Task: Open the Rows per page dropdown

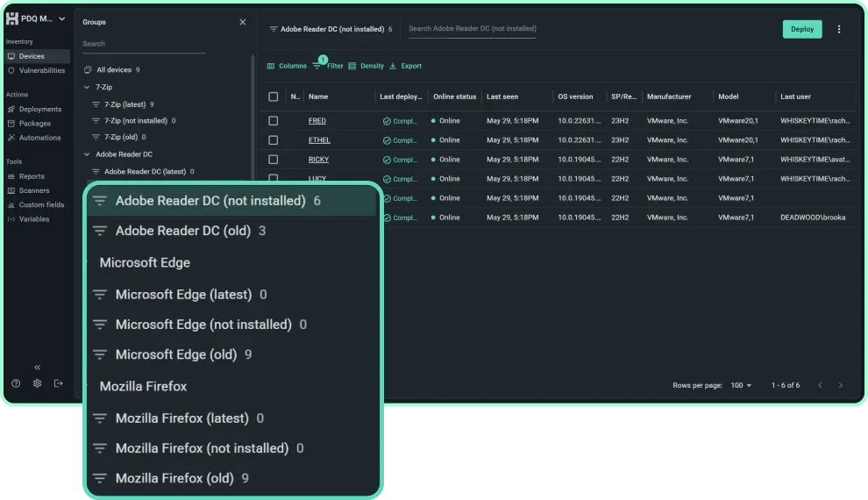Action: coord(741,385)
